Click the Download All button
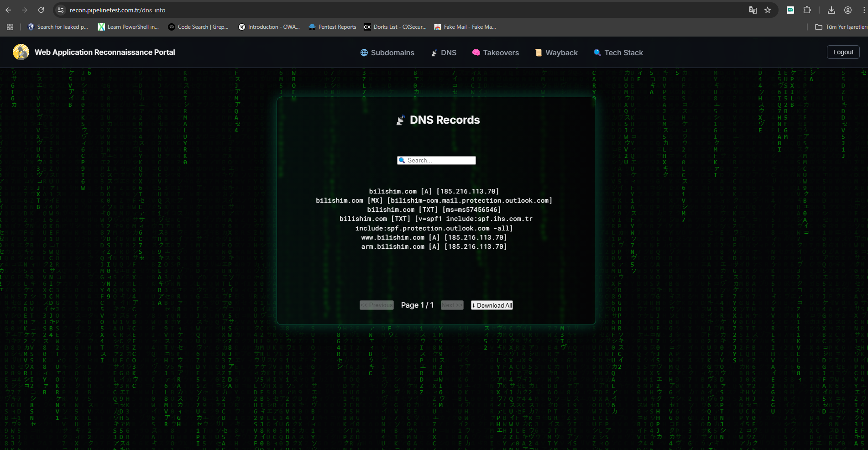Viewport: 868px width, 450px height. tap(492, 305)
